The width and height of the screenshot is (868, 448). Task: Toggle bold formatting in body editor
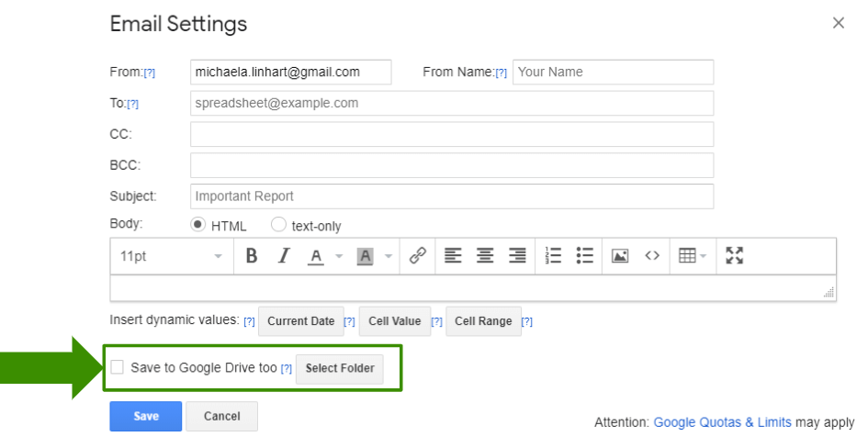pyautogui.click(x=252, y=256)
